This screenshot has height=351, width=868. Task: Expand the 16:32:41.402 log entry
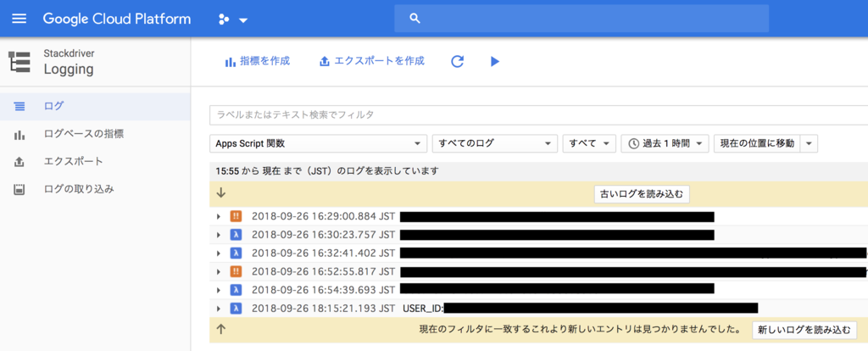coord(220,253)
